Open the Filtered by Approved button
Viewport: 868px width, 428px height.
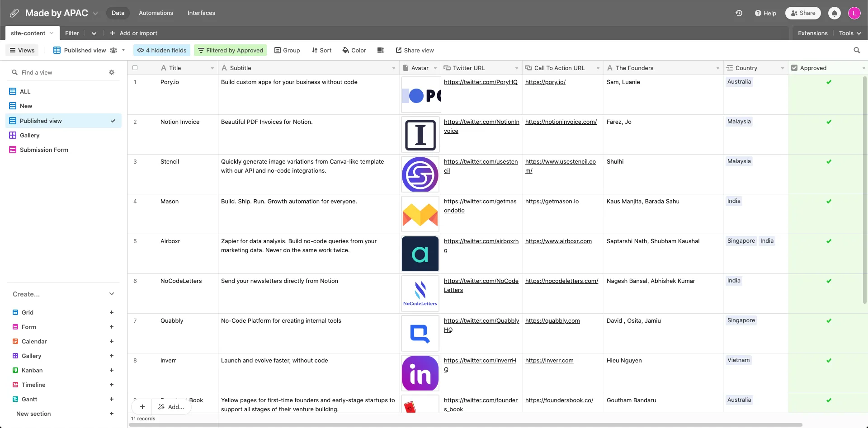pyautogui.click(x=231, y=50)
